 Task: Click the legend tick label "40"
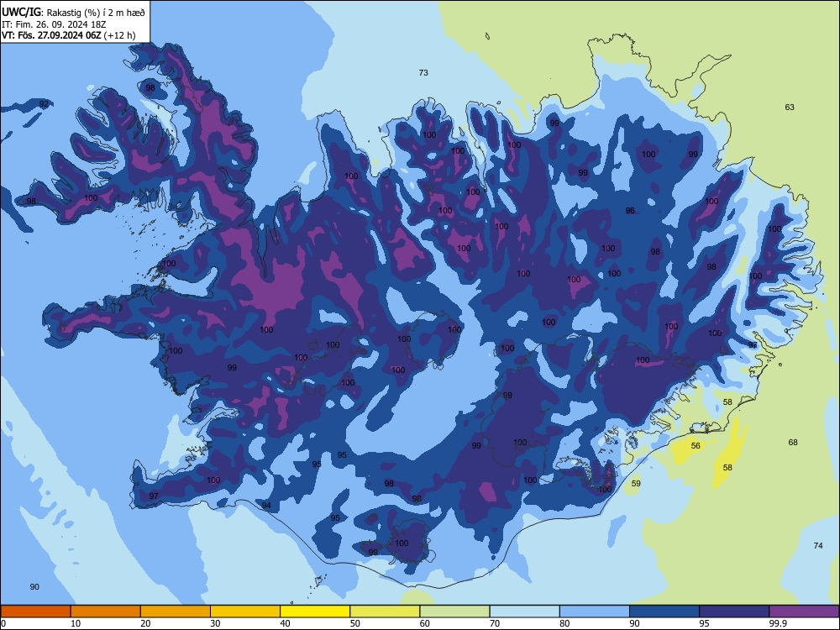285,623
